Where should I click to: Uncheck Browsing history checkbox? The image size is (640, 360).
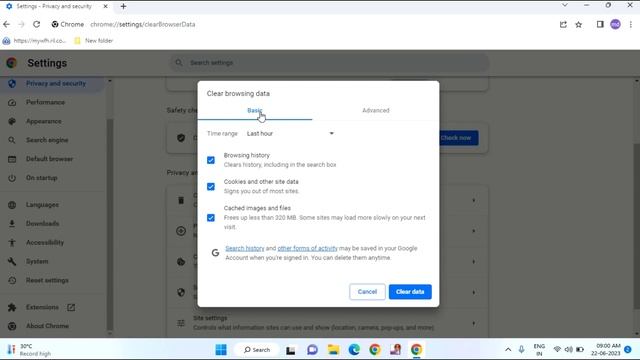coord(211,160)
